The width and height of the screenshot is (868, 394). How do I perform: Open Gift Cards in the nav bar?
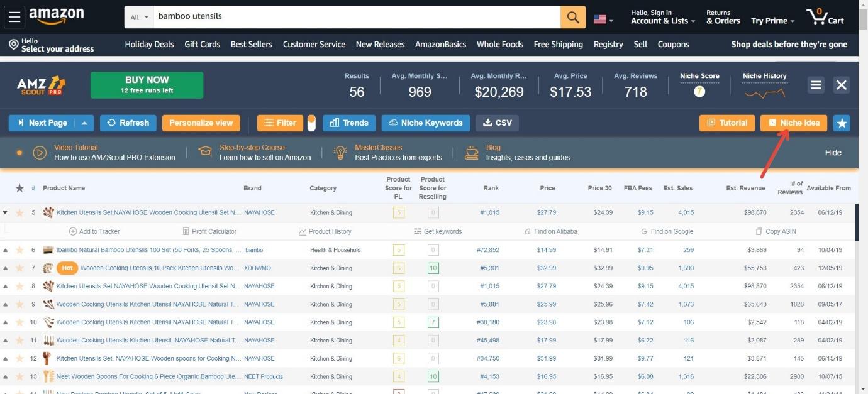coord(203,45)
